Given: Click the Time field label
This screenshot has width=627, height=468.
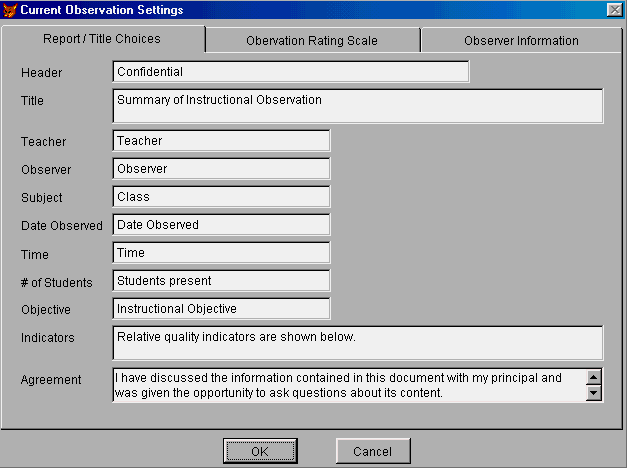Looking at the screenshot, I should click(35, 254).
